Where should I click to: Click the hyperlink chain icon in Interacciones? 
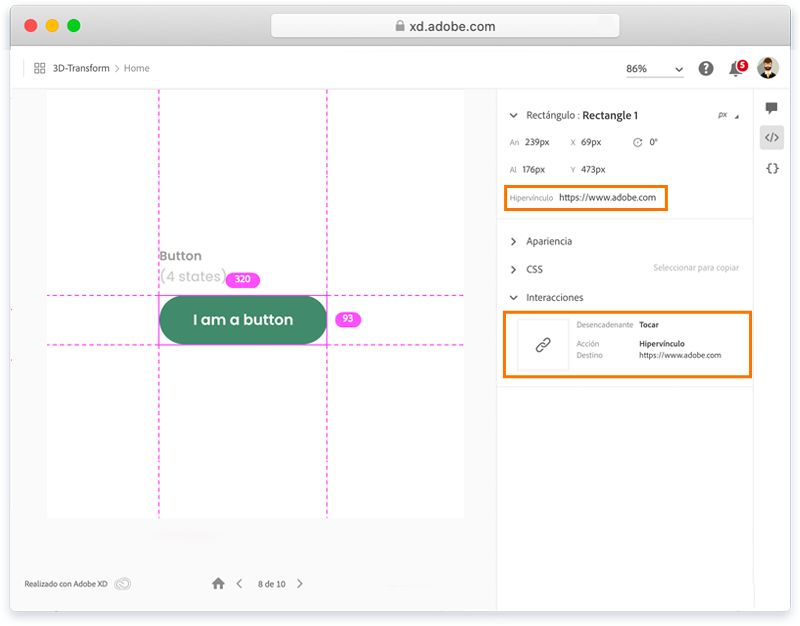[x=543, y=345]
